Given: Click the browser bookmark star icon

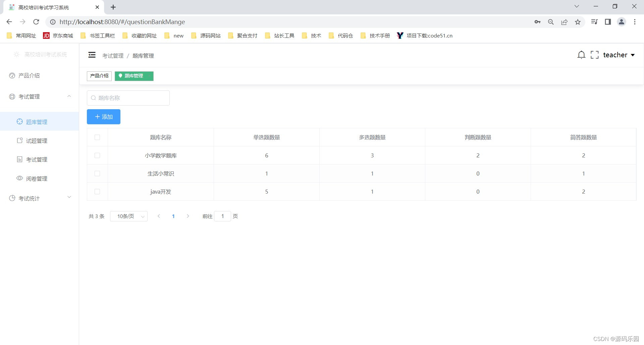Looking at the screenshot, I should coord(578,22).
